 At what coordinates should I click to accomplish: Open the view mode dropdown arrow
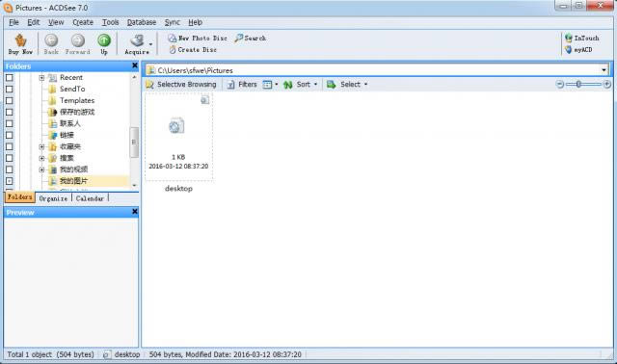point(277,85)
